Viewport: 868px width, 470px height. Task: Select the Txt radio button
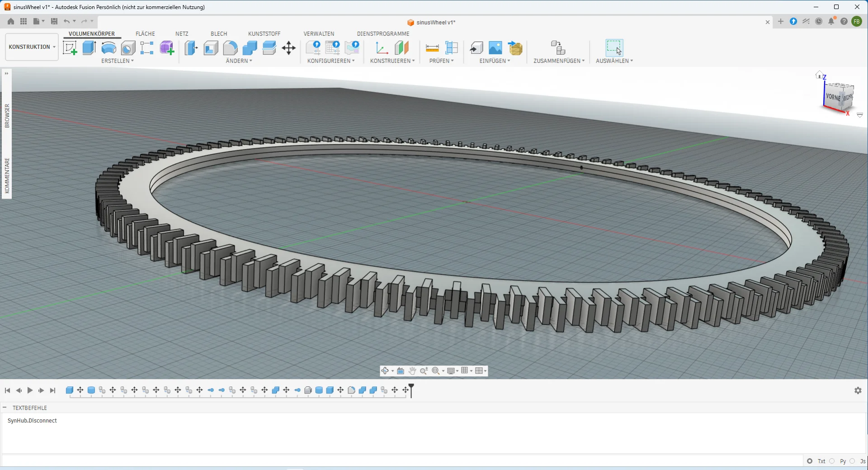810,461
